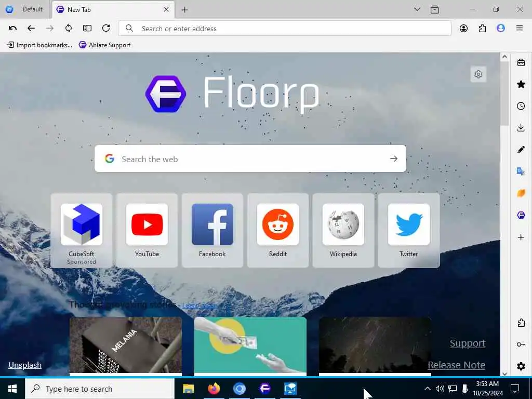Open the money hands story thumbnail
The width and height of the screenshot is (532, 399).
tap(250, 345)
